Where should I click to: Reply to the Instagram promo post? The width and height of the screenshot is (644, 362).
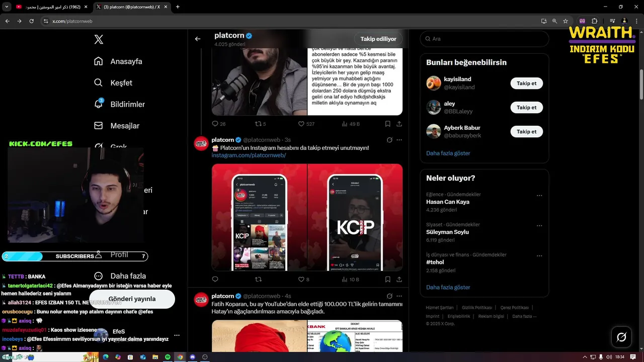click(x=215, y=279)
